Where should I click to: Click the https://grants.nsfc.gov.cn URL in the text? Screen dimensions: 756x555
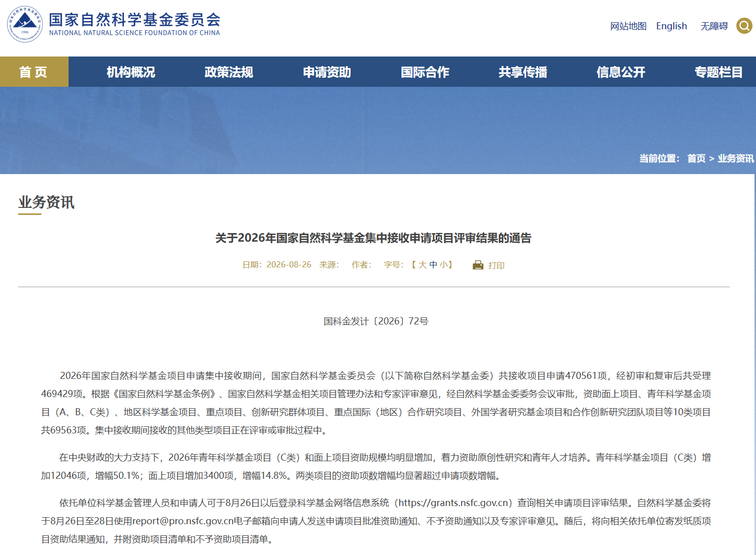454,503
